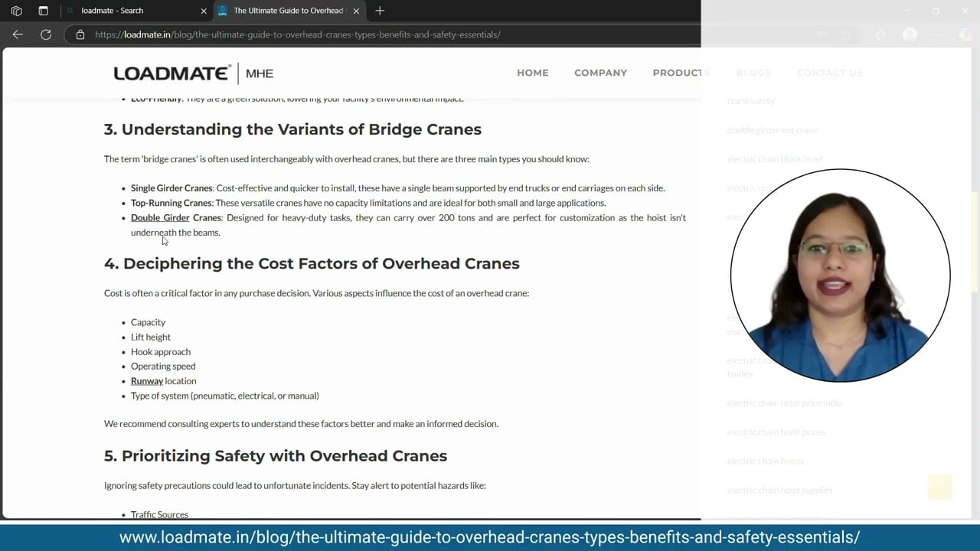Click the "Single Girder Cranes" bold text

point(171,188)
